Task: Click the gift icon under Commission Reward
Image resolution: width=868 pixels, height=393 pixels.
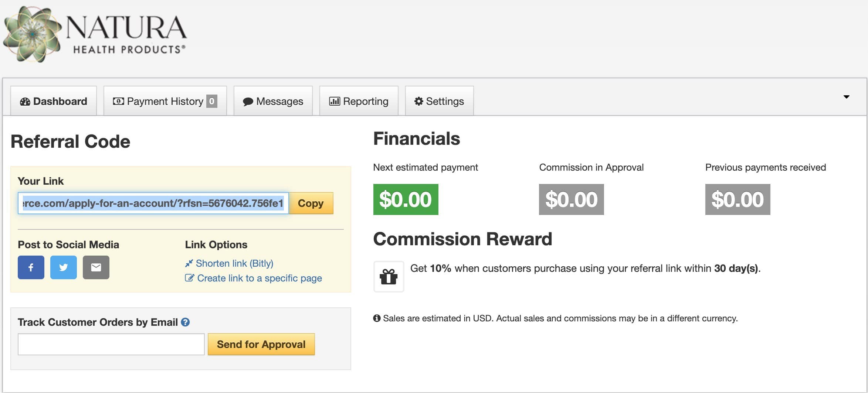Action: pos(389,277)
